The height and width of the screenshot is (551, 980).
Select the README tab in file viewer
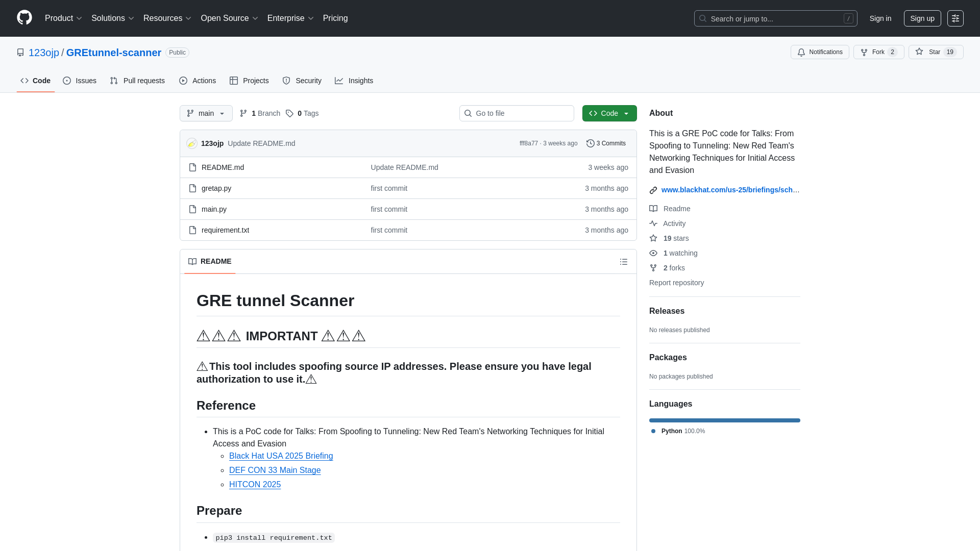[210, 262]
